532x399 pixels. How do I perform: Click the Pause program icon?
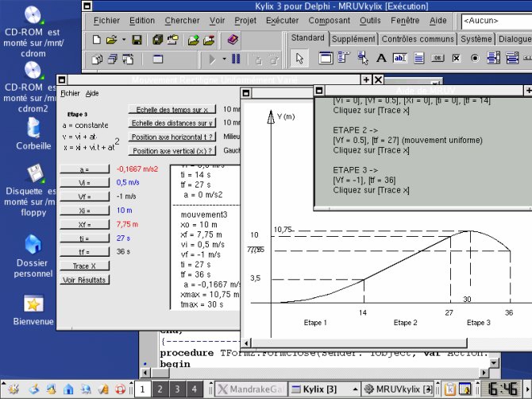click(236, 59)
